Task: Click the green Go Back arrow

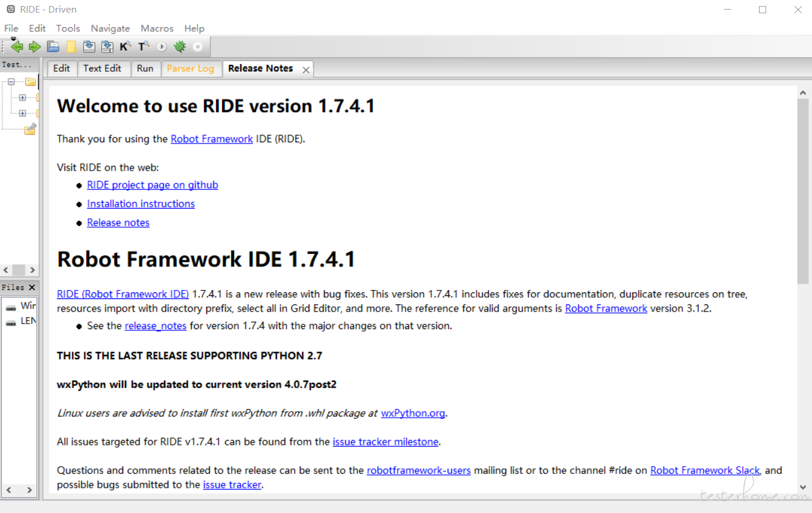Action: point(17,46)
